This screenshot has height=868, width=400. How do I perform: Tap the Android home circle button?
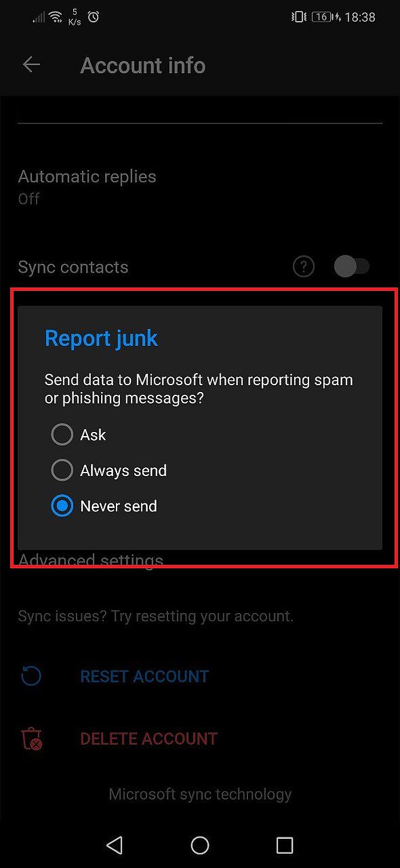pos(200,845)
